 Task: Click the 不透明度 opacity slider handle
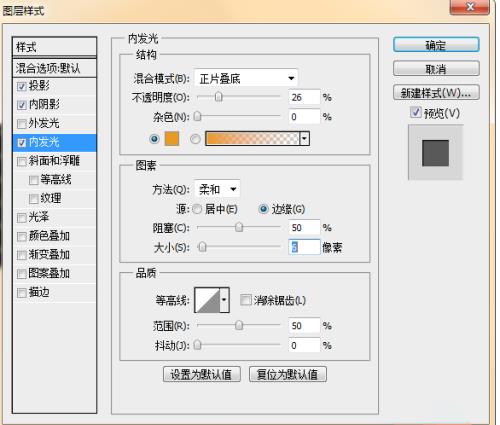point(218,97)
